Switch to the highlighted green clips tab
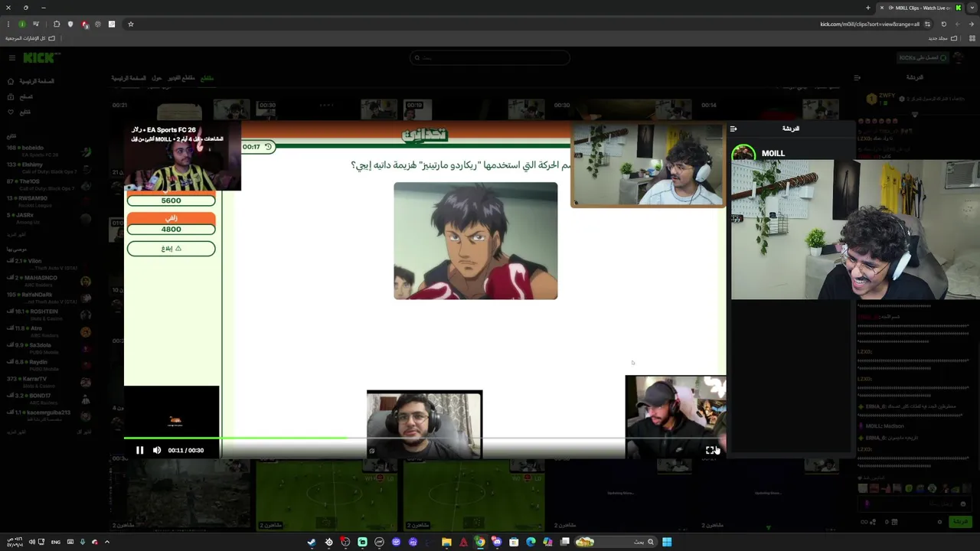This screenshot has width=980, height=551. pyautogui.click(x=207, y=78)
